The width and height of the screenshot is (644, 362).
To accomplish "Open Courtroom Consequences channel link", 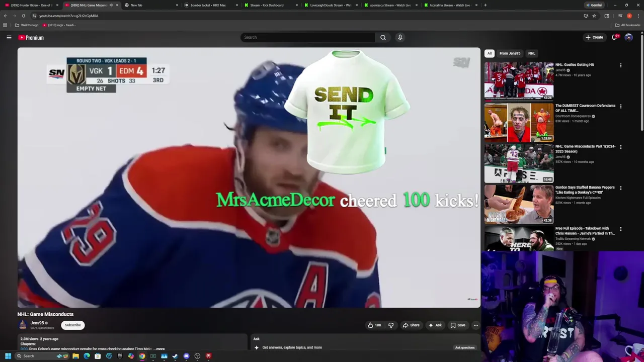I will pos(573,116).
